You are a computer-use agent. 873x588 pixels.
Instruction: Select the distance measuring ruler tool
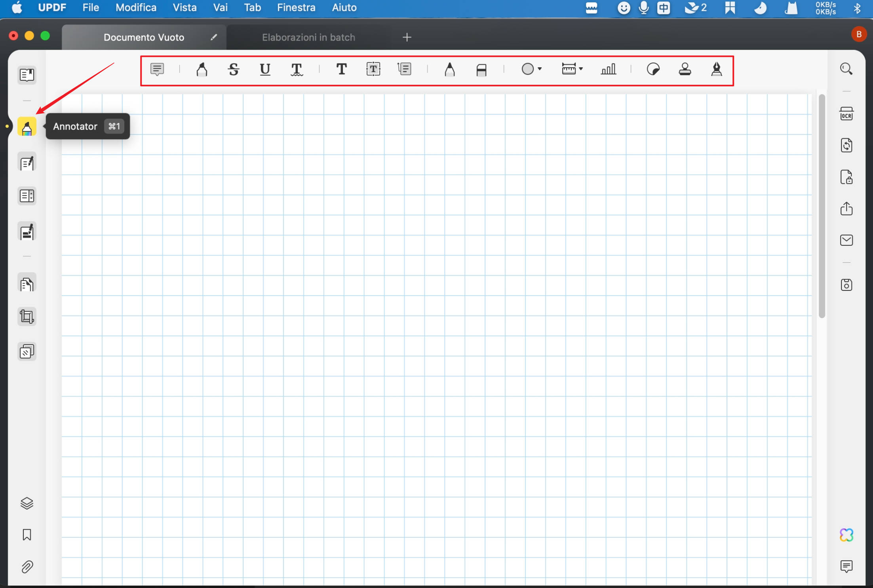pyautogui.click(x=569, y=69)
